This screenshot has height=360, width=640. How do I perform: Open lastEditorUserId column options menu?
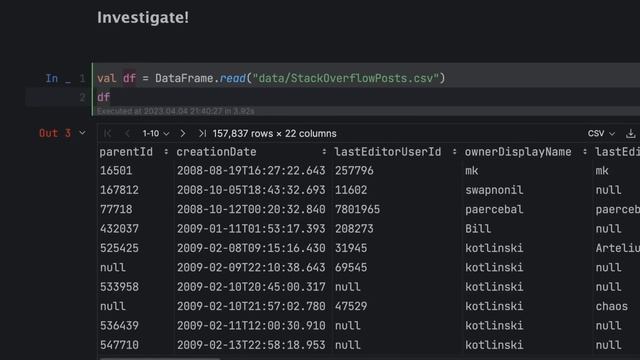pos(454,152)
